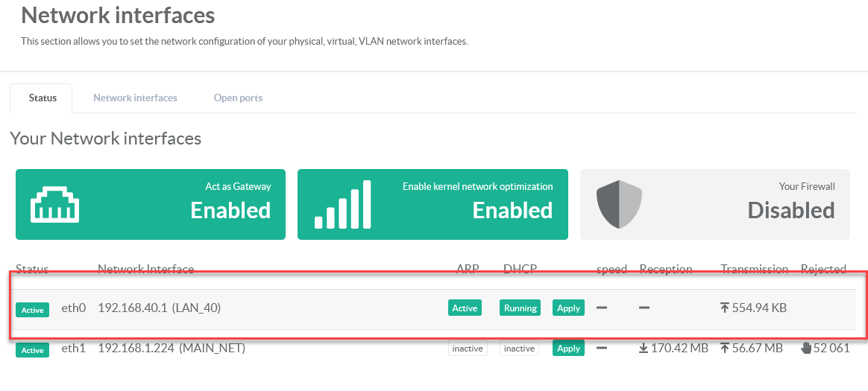Click the eth1 reception download arrow icon

[x=644, y=348]
